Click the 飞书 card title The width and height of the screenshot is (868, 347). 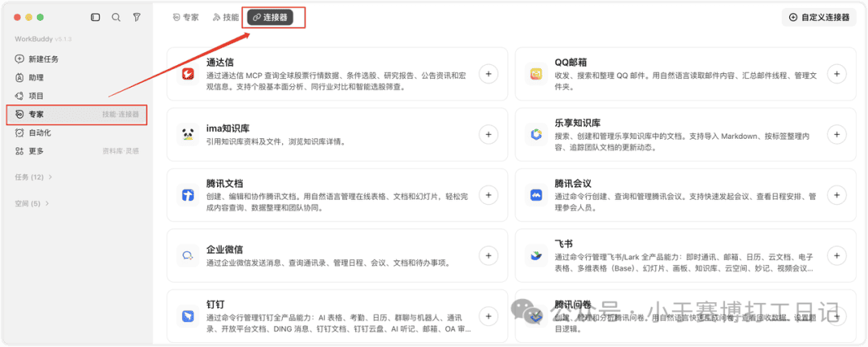563,244
